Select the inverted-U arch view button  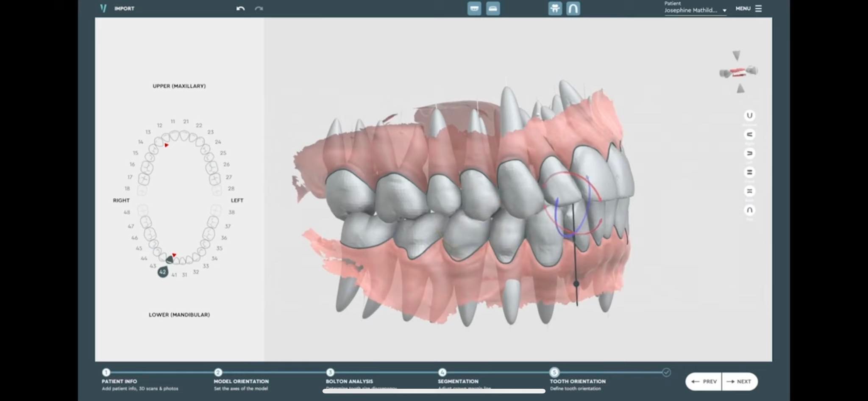[x=749, y=210]
